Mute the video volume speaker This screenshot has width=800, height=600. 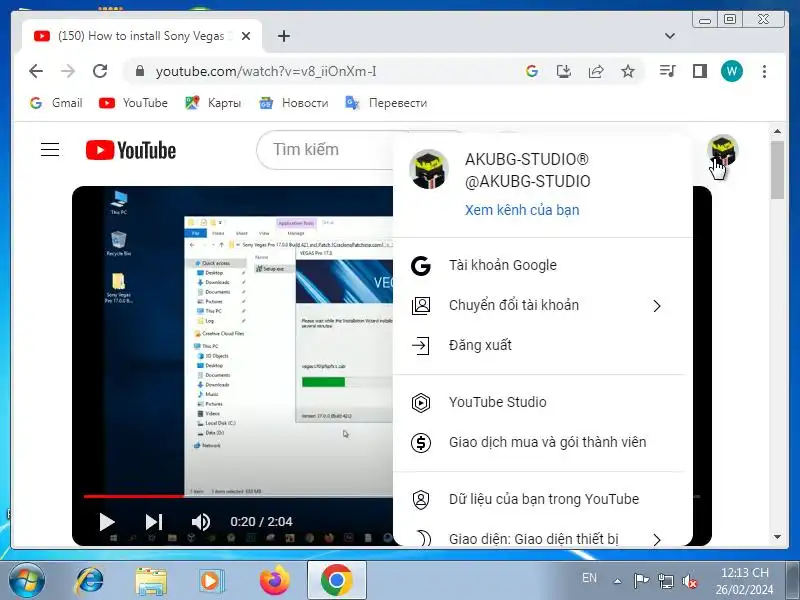(x=201, y=522)
